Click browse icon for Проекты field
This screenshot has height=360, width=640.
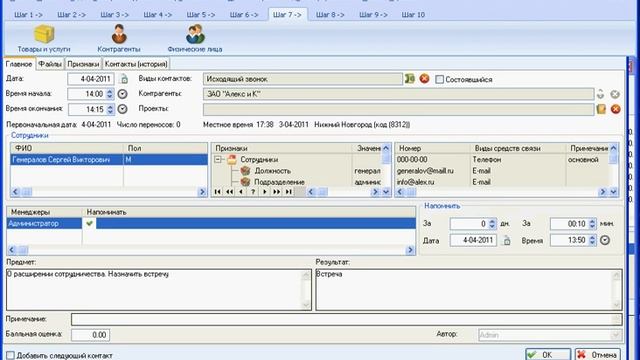click(x=601, y=109)
